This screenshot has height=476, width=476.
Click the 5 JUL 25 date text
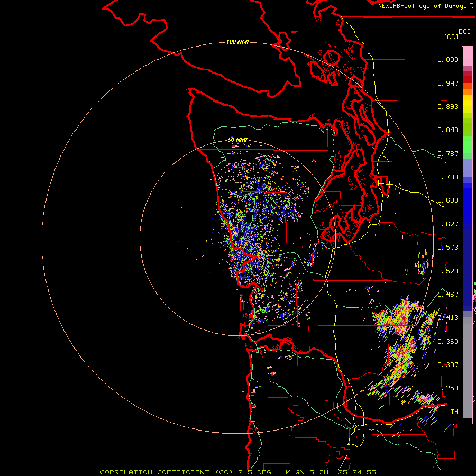point(328,472)
